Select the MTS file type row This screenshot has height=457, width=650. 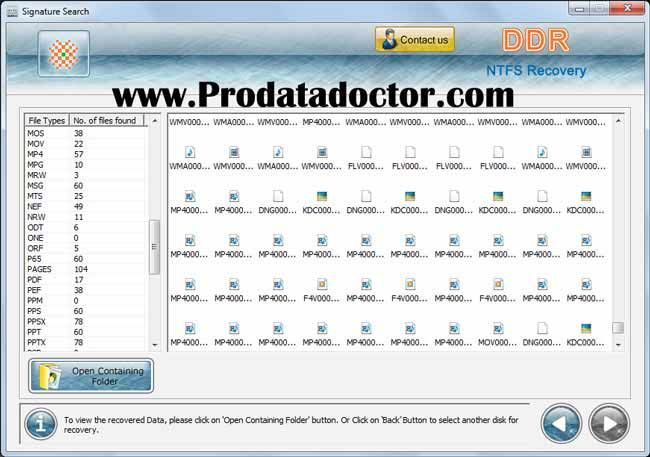click(86, 196)
